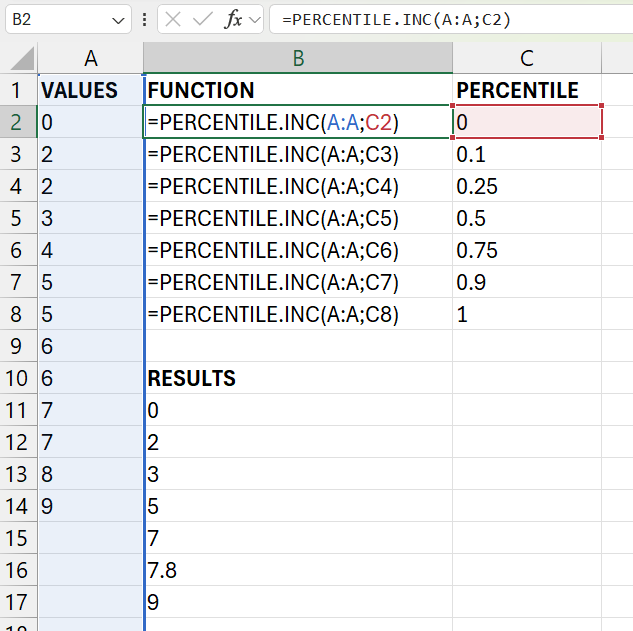Click cell A14 containing 9
The image size is (633, 631).
90,506
